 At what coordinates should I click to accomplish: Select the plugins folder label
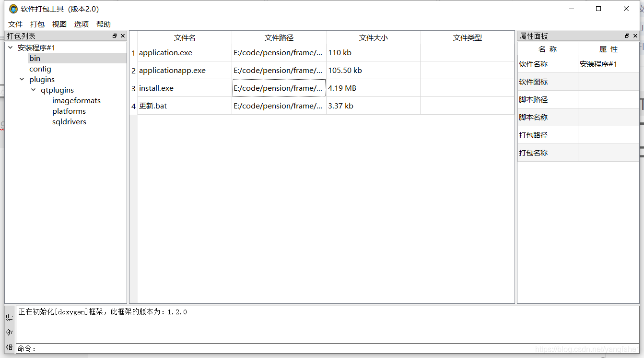tap(42, 80)
